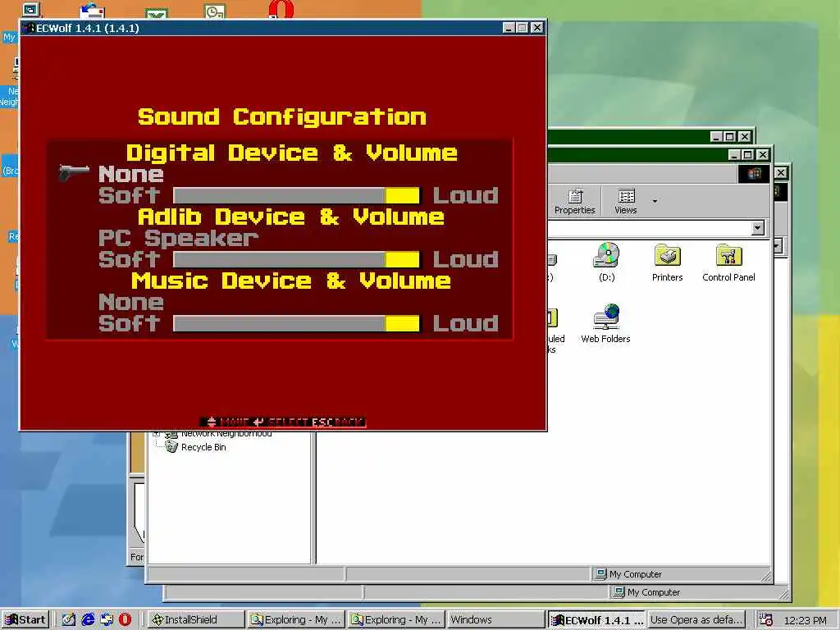Click the 12:23 PM system clock

pyautogui.click(x=805, y=620)
